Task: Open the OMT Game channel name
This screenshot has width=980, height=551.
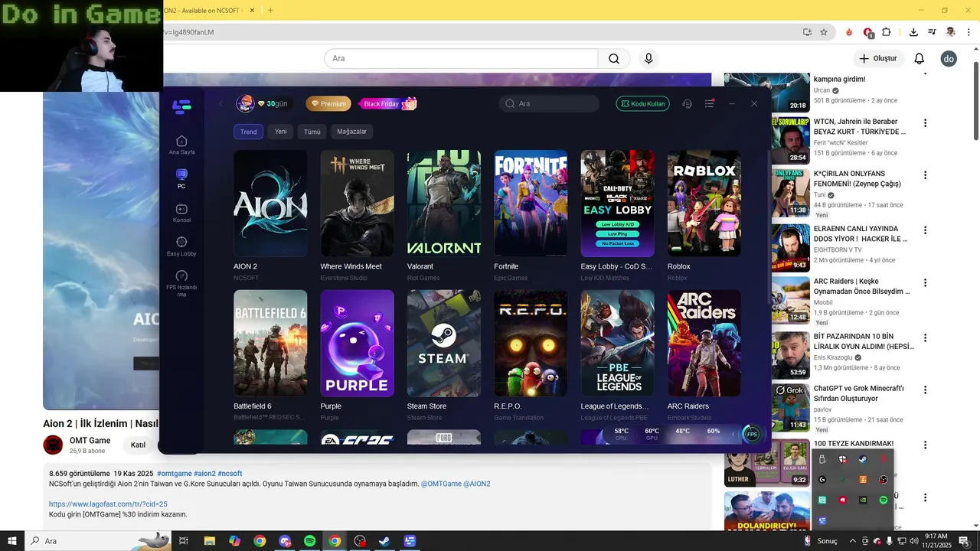Action: pos(90,440)
